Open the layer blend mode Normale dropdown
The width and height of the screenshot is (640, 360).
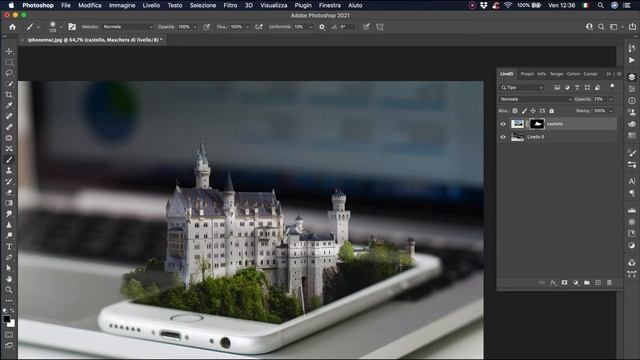pyautogui.click(x=536, y=99)
